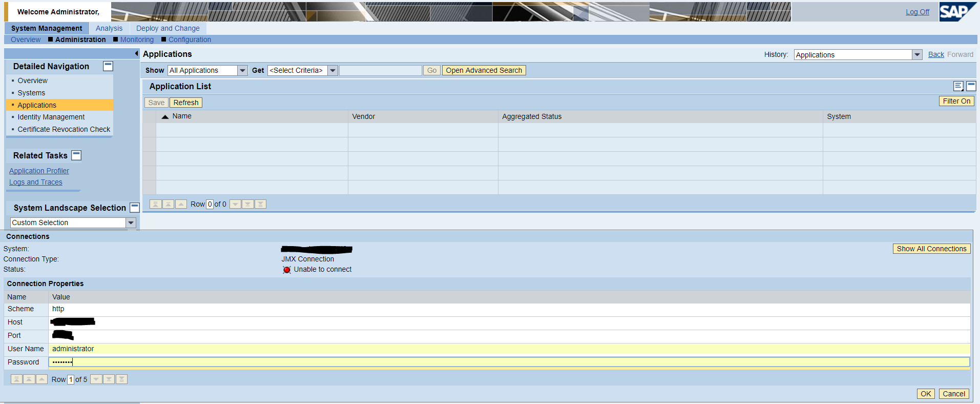Click the SAP logo
980x404 pixels.
pyautogui.click(x=957, y=12)
